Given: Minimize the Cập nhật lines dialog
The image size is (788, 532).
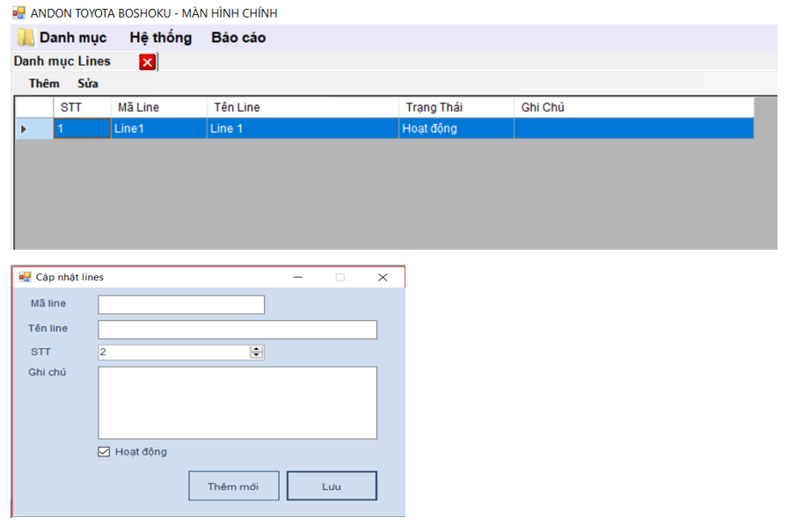Looking at the screenshot, I should coord(298,277).
